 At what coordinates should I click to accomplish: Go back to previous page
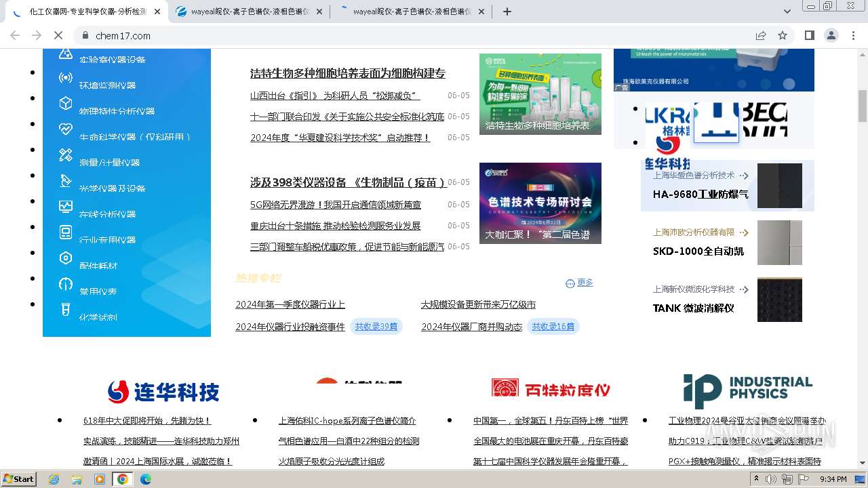click(x=16, y=35)
